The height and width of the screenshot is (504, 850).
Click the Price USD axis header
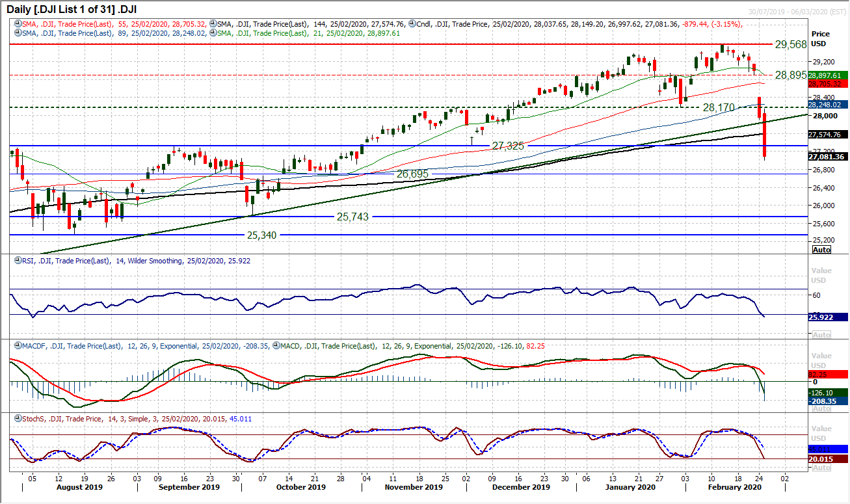tap(819, 38)
